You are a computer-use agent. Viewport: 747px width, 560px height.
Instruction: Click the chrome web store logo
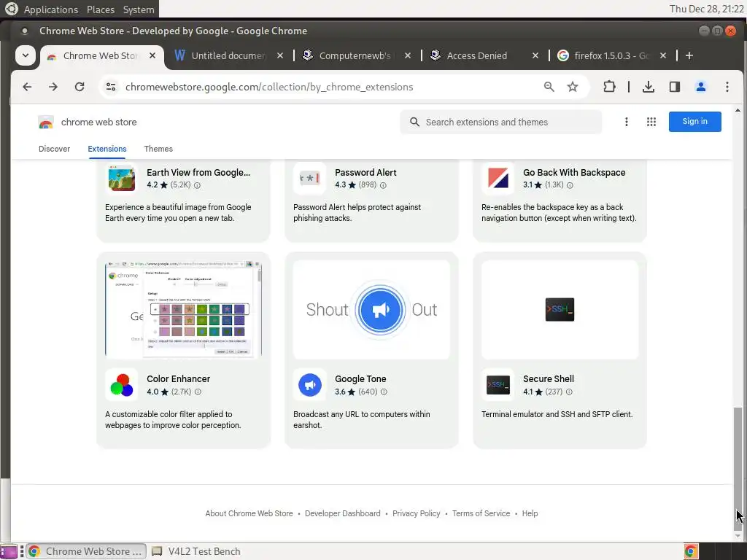point(46,122)
